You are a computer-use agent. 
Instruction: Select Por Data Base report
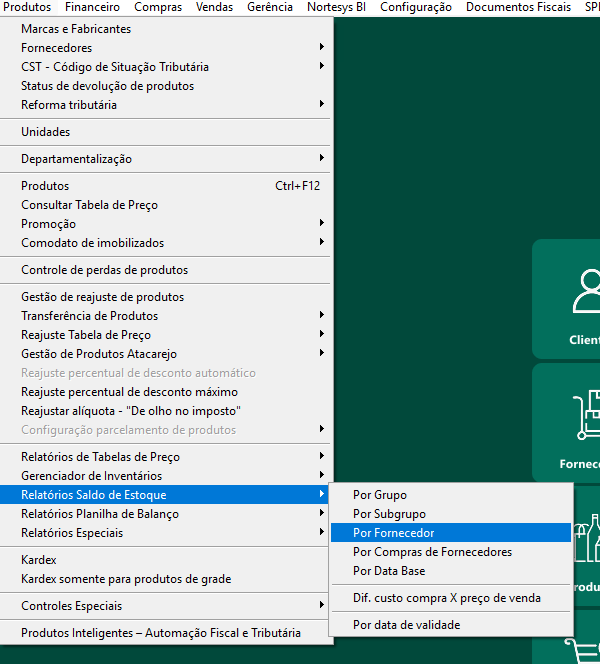(389, 571)
